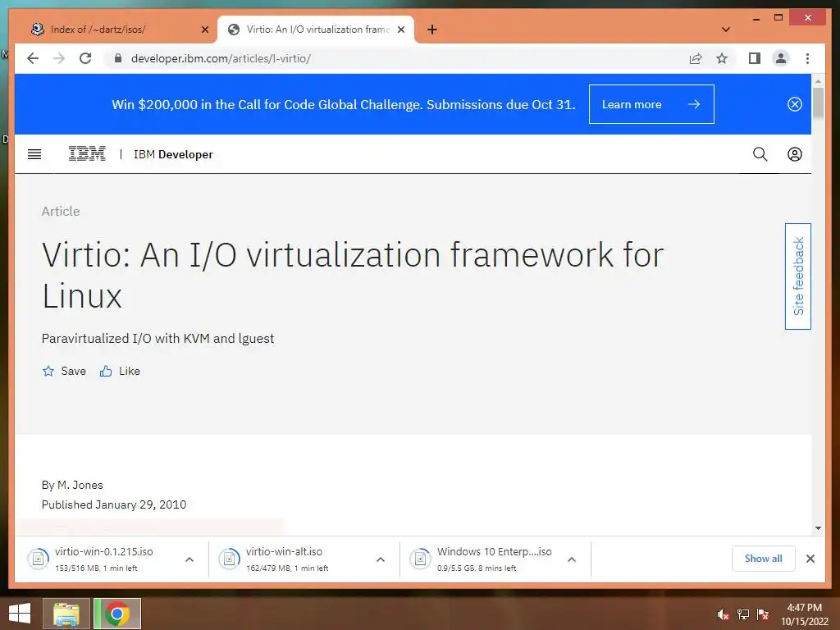This screenshot has width=840, height=630.
Task: Click the page scrollbar thumb
Action: tap(818, 103)
